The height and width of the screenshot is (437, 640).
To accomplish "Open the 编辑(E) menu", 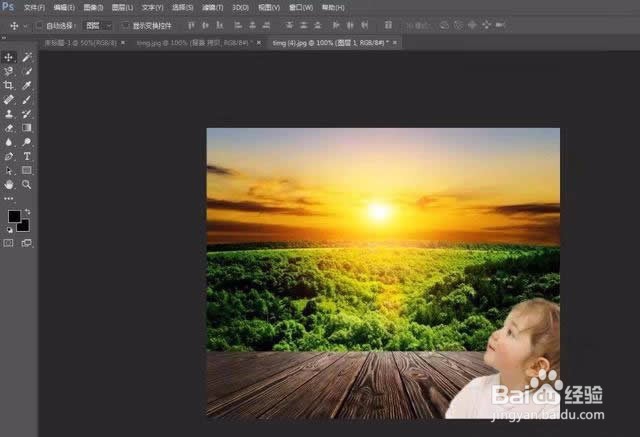I will click(64, 8).
